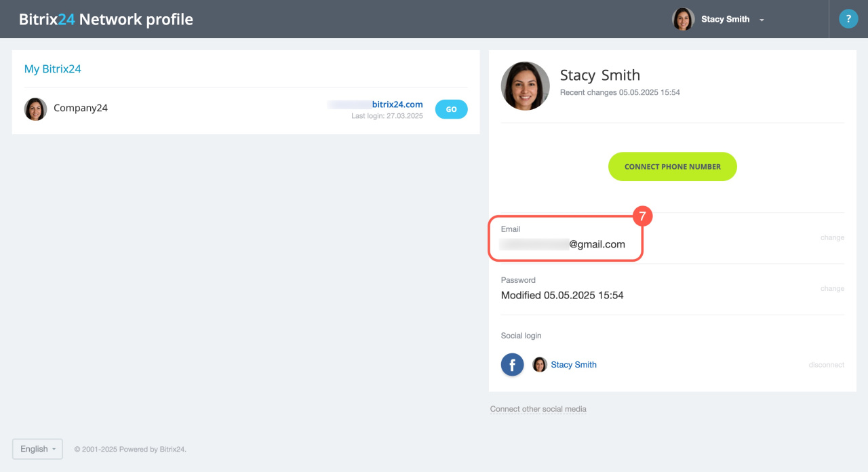Click the Social login label

pyautogui.click(x=521, y=336)
